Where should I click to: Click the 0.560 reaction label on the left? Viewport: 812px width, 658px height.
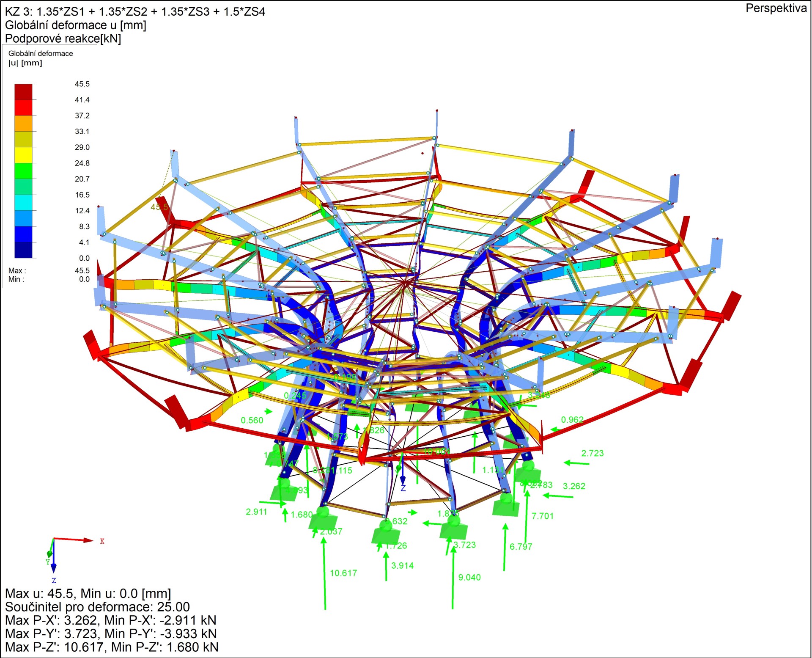pyautogui.click(x=252, y=420)
